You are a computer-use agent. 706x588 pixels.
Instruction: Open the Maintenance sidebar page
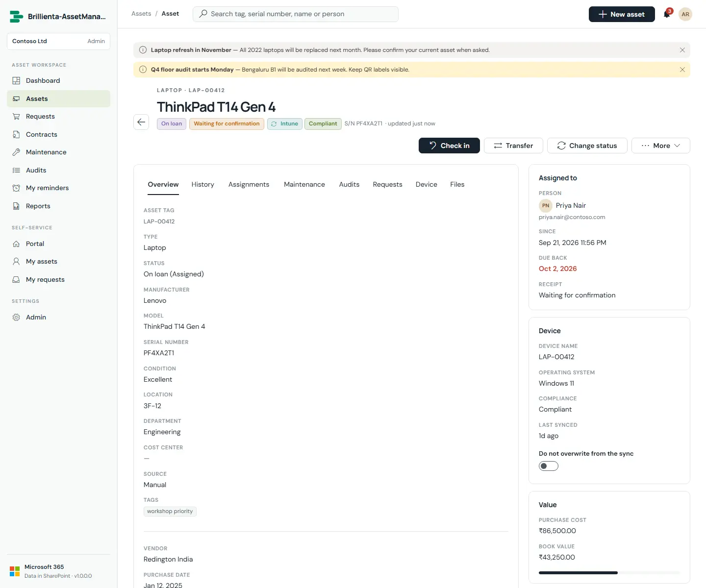tap(58, 152)
